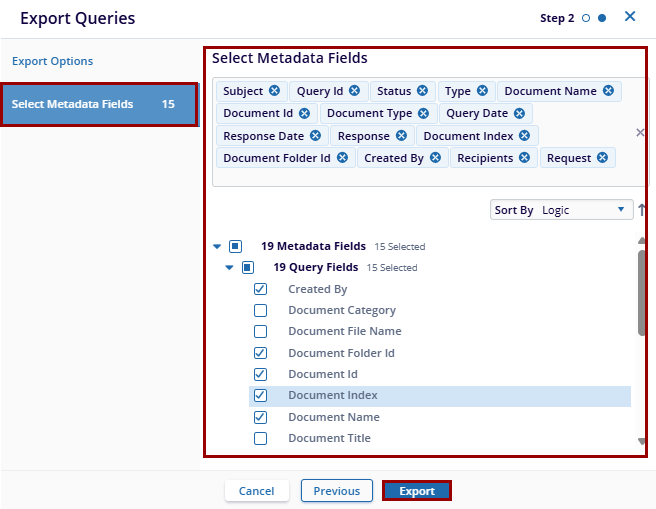This screenshot has width=656, height=509.
Task: Click the Export button
Action: (417, 491)
